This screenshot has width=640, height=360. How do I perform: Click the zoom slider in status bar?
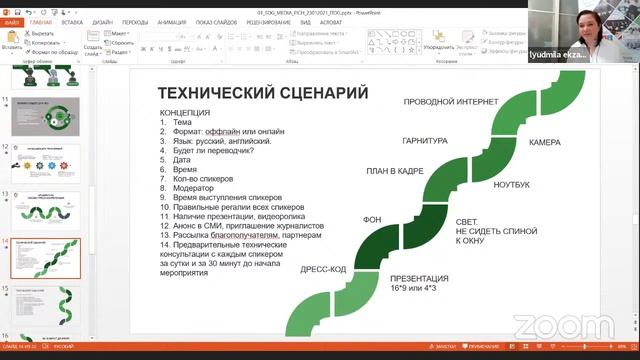pos(587,347)
